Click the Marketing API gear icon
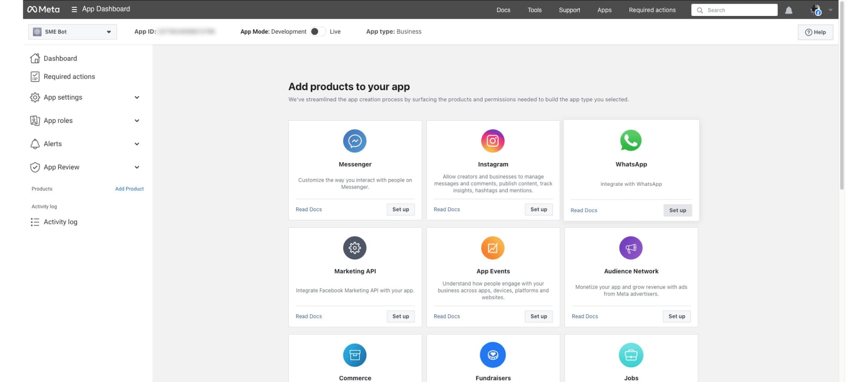This screenshot has height=382, width=868. pyautogui.click(x=355, y=248)
